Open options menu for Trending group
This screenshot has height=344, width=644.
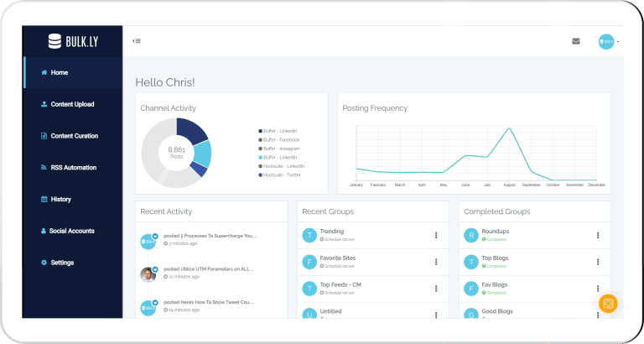(436, 236)
